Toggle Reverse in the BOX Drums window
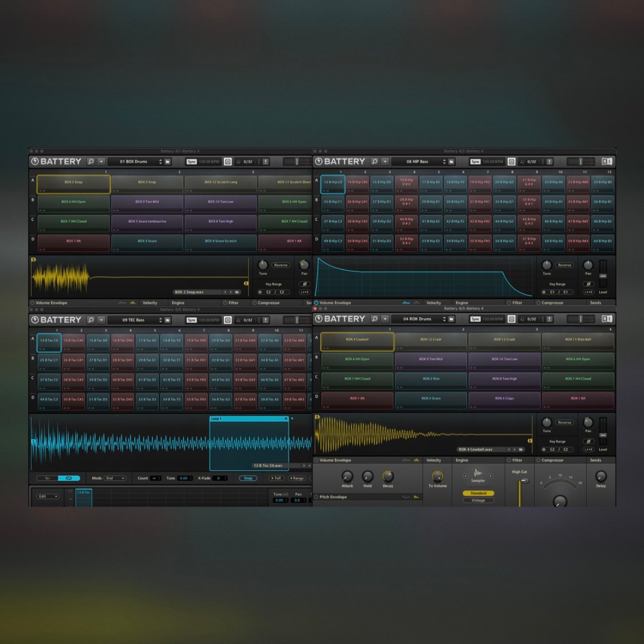Screen dimensions: 644x644 click(280, 265)
